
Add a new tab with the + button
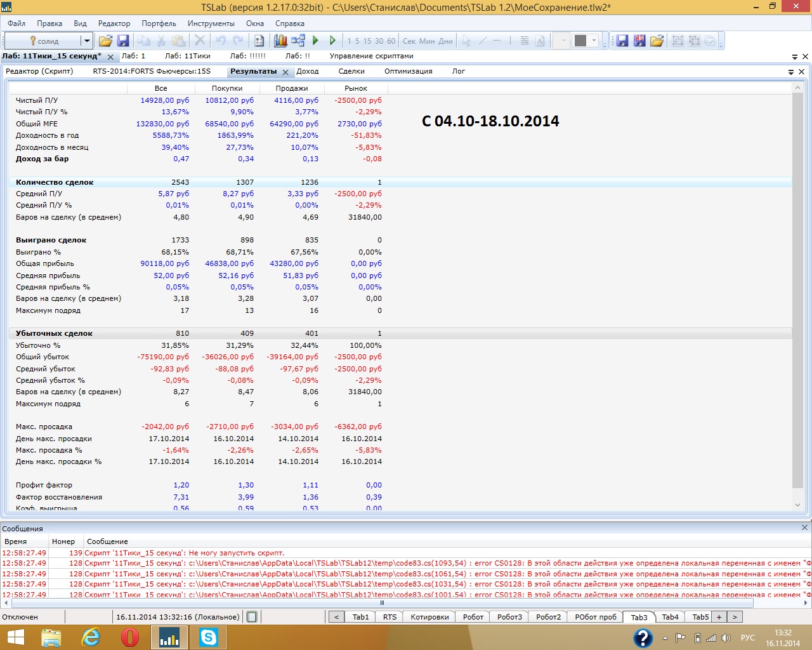tap(719, 617)
